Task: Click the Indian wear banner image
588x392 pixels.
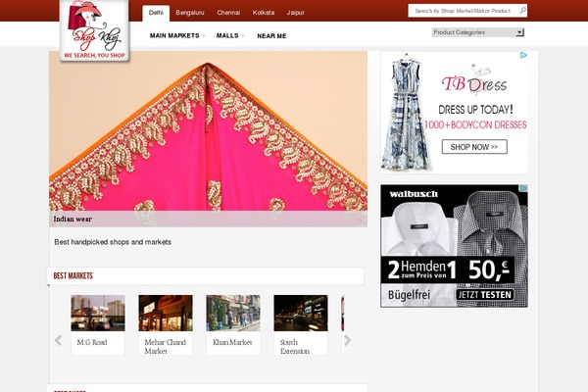Action: click(208, 132)
